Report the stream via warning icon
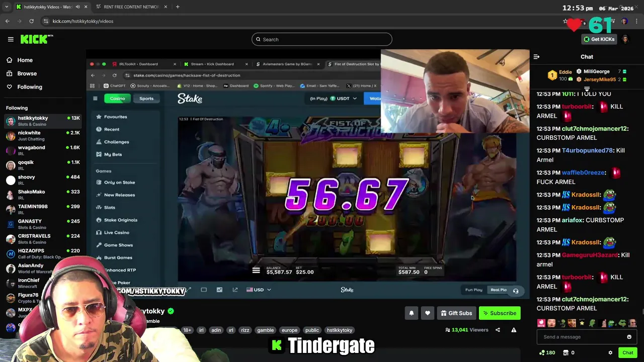Screen dimensions: 644x362 click(x=514, y=330)
